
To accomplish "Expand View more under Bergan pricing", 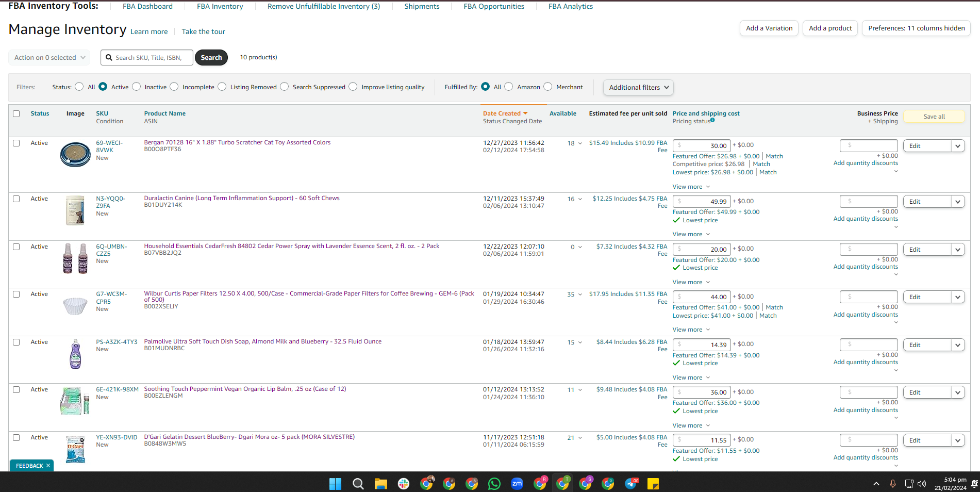I will [x=691, y=187].
